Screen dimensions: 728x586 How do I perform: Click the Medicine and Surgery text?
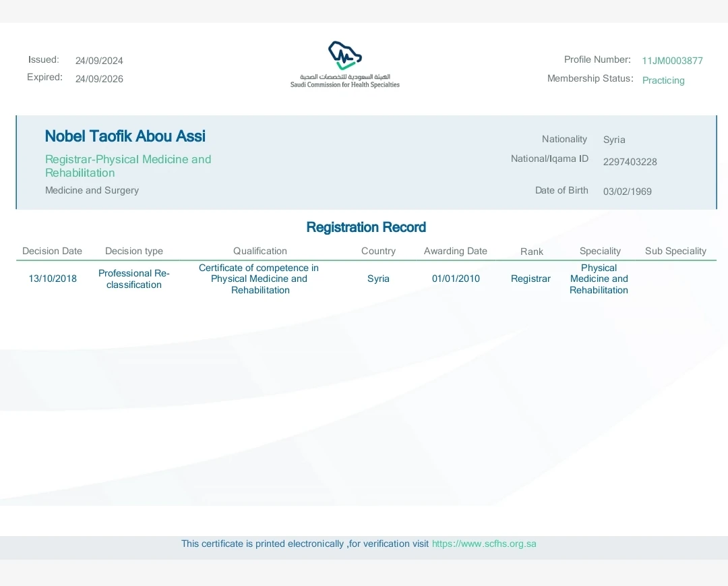tap(92, 190)
